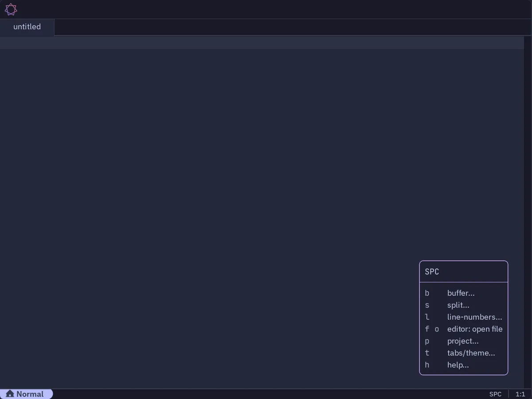Click the vertical scrollbar track at right edge
Image resolution: width=532 pixels, height=399 pixels.
(528, 213)
